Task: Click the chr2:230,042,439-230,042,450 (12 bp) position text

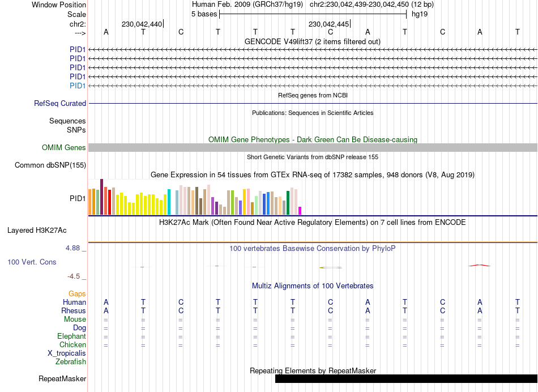Action: 372,5
